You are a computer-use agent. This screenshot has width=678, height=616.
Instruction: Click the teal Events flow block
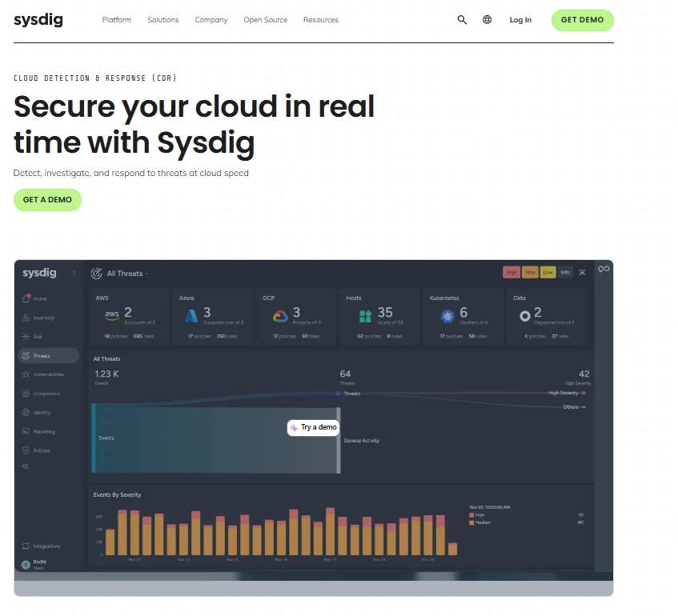tap(216, 438)
